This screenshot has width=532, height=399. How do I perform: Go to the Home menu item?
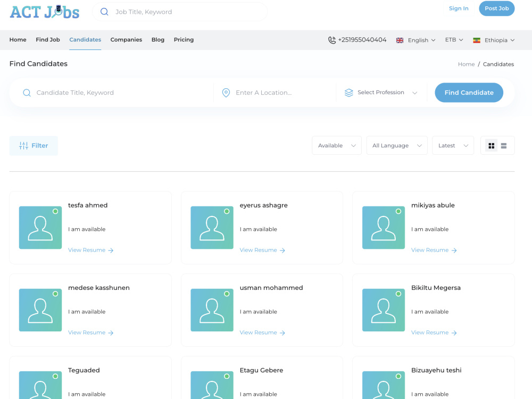[18, 40]
